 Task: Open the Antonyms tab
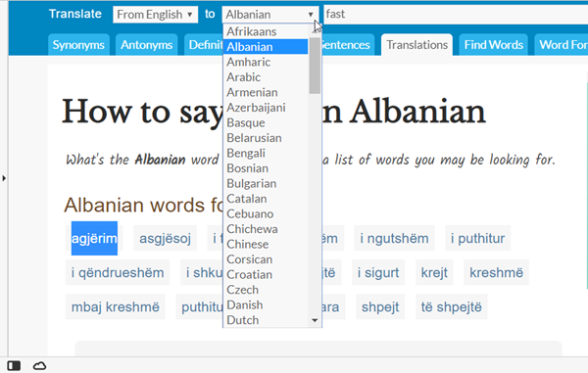pos(147,45)
